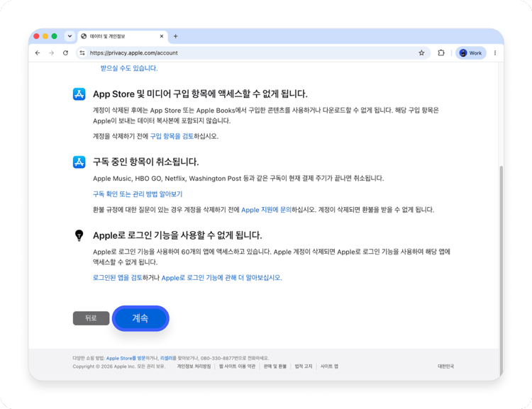Screen dimensions: 532x409
Task: Open the Apple 지원에 문의 link
Action: pos(266,210)
